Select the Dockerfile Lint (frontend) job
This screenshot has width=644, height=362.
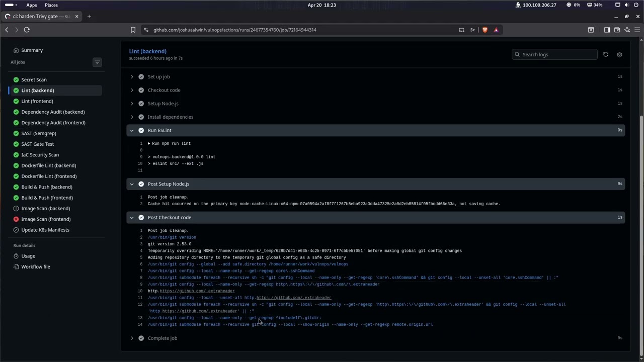coord(55,176)
